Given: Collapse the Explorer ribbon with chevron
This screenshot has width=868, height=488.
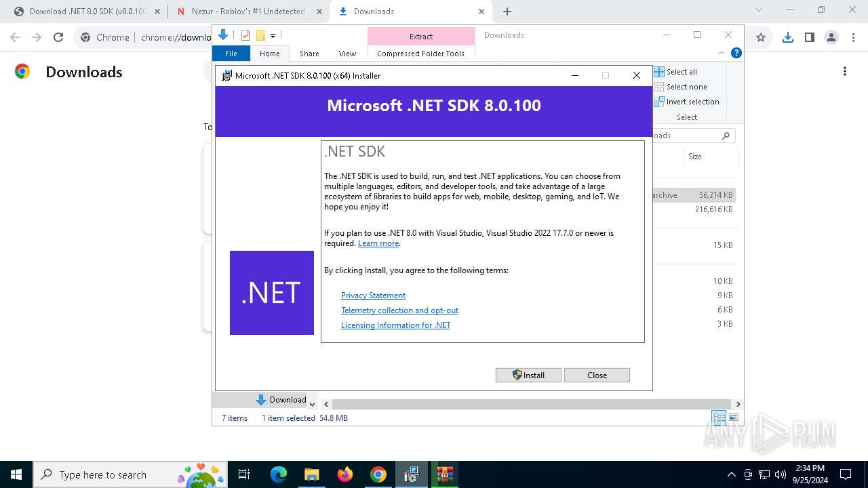Looking at the screenshot, I should coord(722,53).
